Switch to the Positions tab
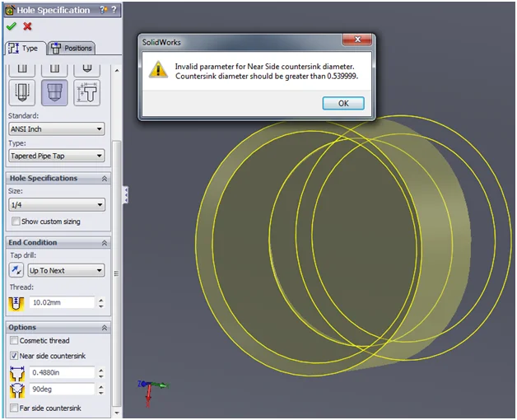Viewport: 517px width, 420px height. tap(72, 48)
